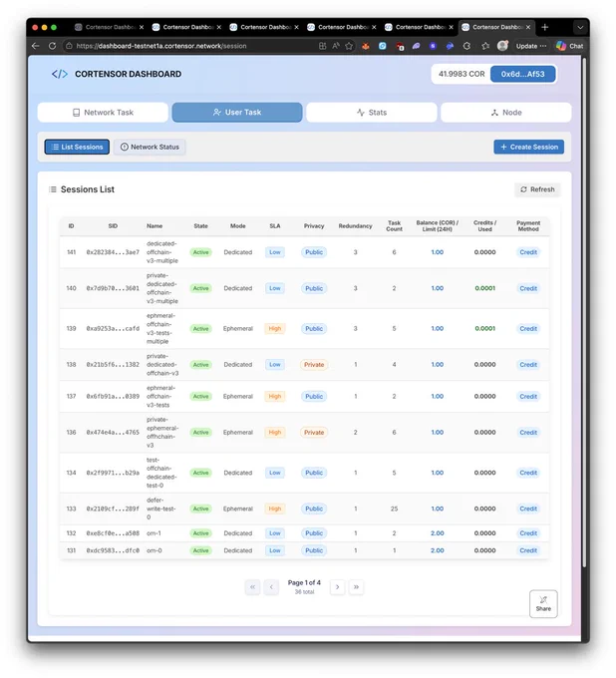Open the Copilot Chat button
The width and height of the screenshot is (616, 678).
pyautogui.click(x=570, y=46)
